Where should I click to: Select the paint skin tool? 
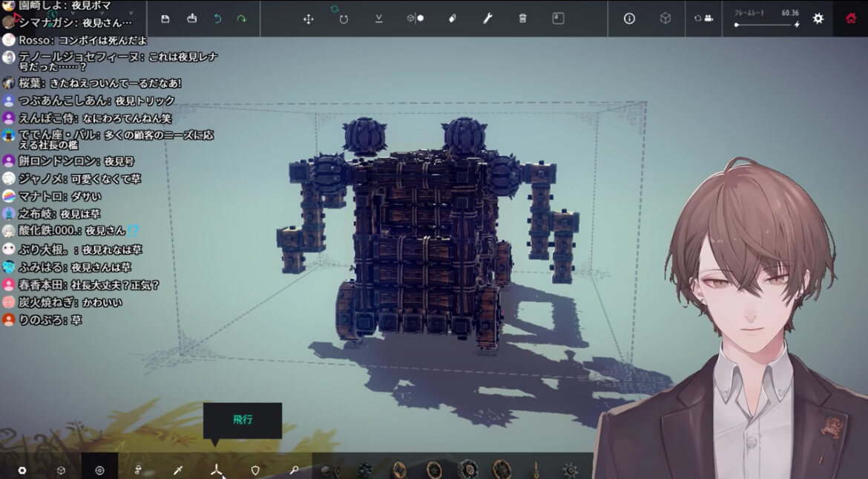[x=453, y=19]
